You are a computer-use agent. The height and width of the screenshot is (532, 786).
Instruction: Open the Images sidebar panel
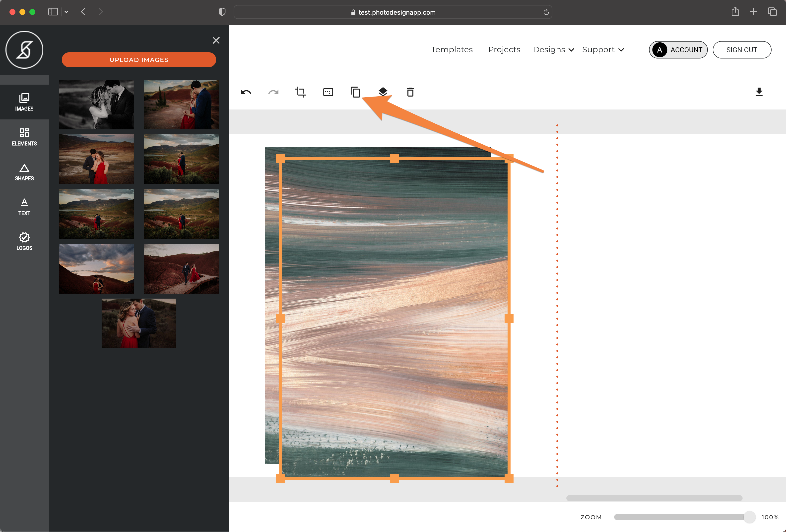click(x=24, y=102)
